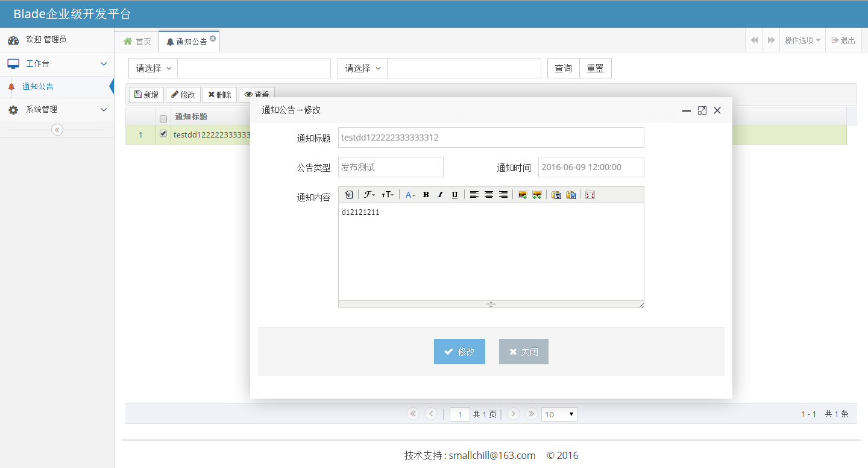The image size is (868, 468).
Task: Toggle underline formatting in editor
Action: (454, 195)
